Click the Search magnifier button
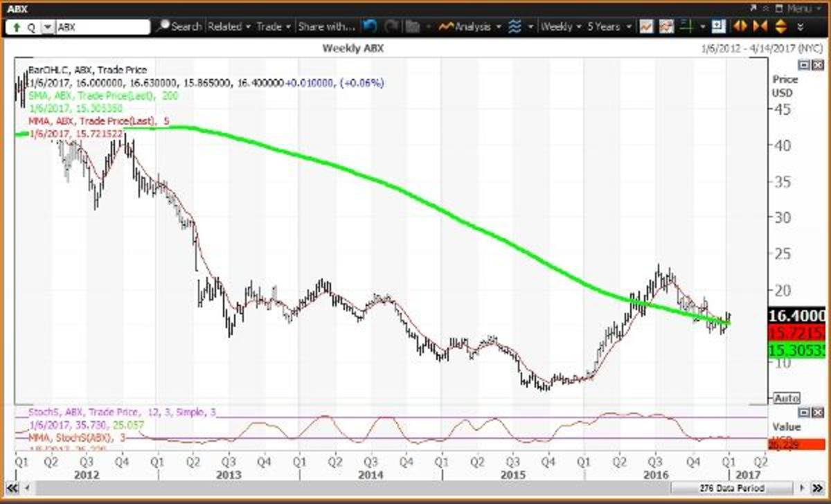The width and height of the screenshot is (831, 504). [x=179, y=27]
